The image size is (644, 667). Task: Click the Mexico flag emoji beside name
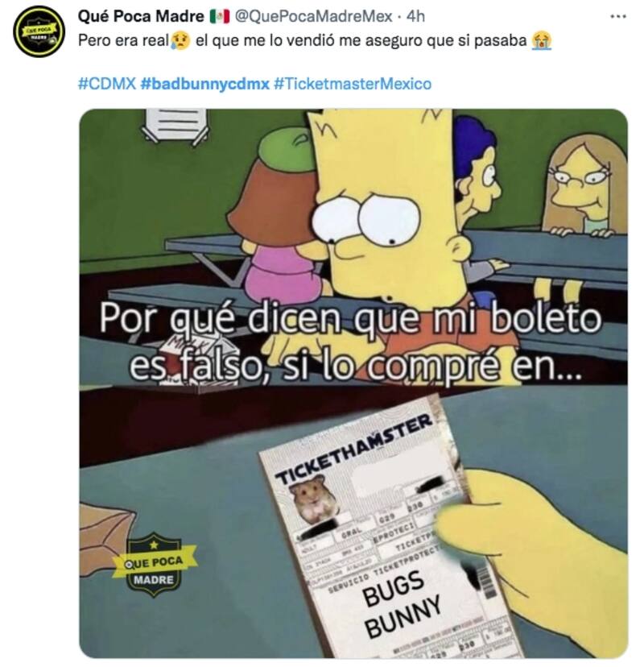coord(219,17)
